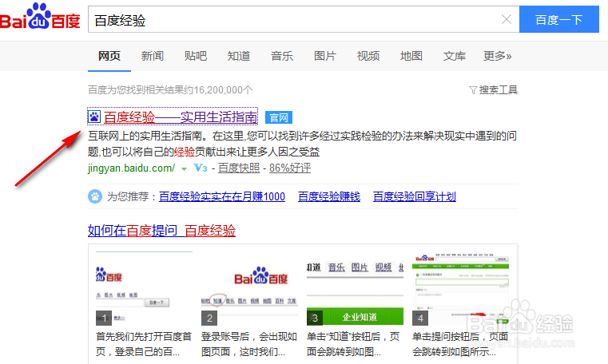Click the description text starting 互联网上的实用生活指南

tap(303, 144)
